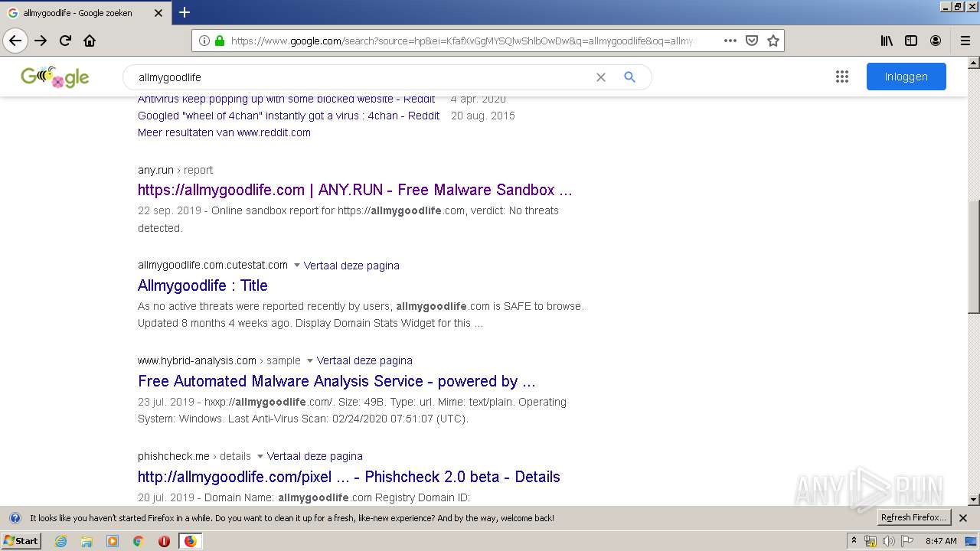Open the network tray icon
This screenshot has width=980, height=551.
click(x=871, y=541)
